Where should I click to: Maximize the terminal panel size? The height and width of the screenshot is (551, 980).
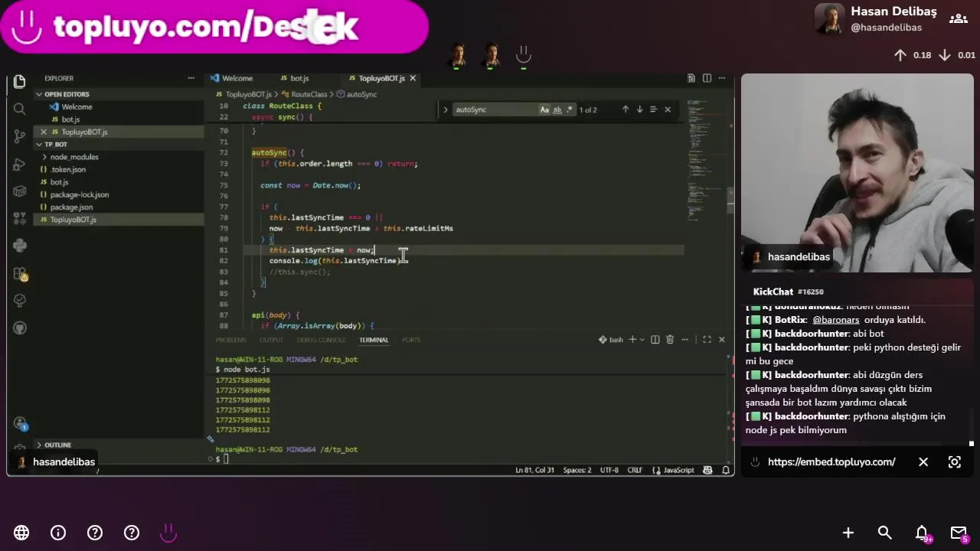pyautogui.click(x=707, y=340)
